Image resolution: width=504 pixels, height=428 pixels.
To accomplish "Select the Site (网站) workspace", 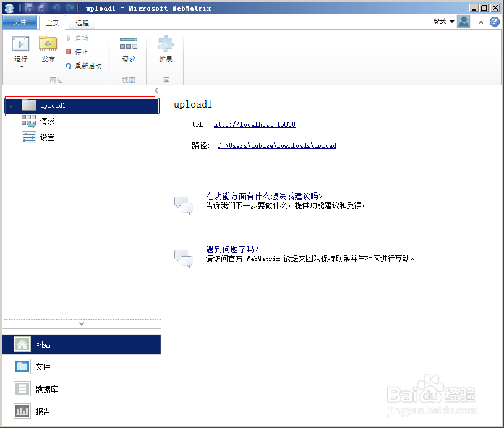I will (x=82, y=345).
